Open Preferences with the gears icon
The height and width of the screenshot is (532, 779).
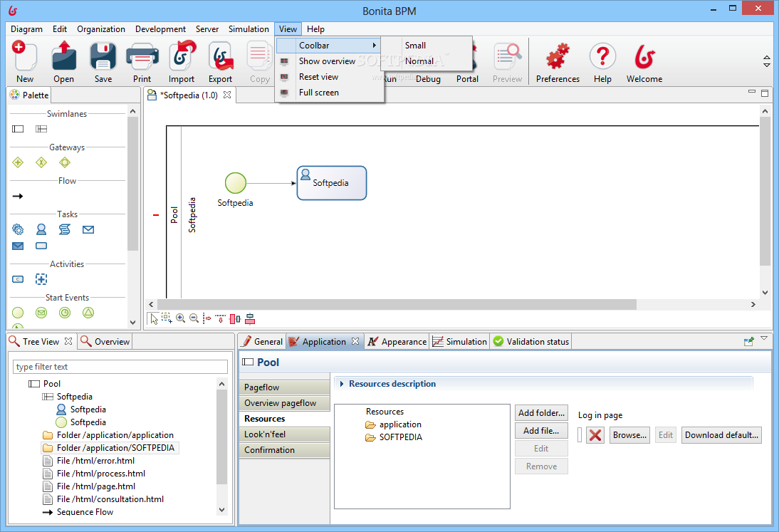point(558,56)
